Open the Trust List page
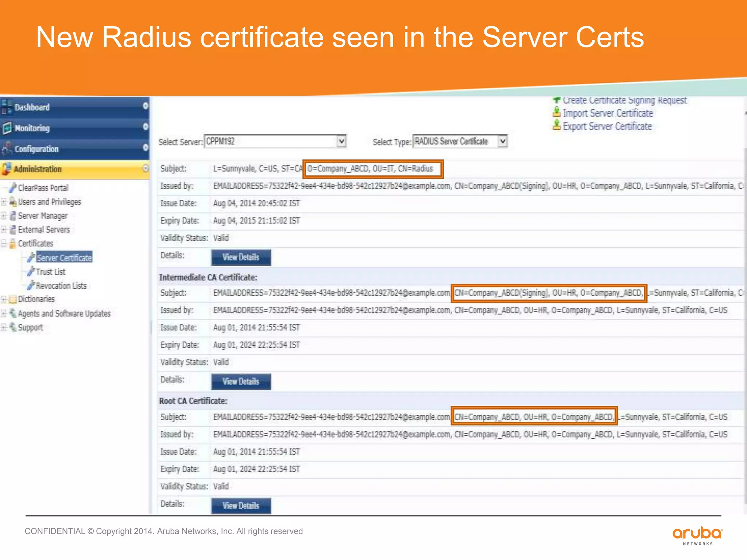This screenshot has height=560, width=747. (x=51, y=272)
